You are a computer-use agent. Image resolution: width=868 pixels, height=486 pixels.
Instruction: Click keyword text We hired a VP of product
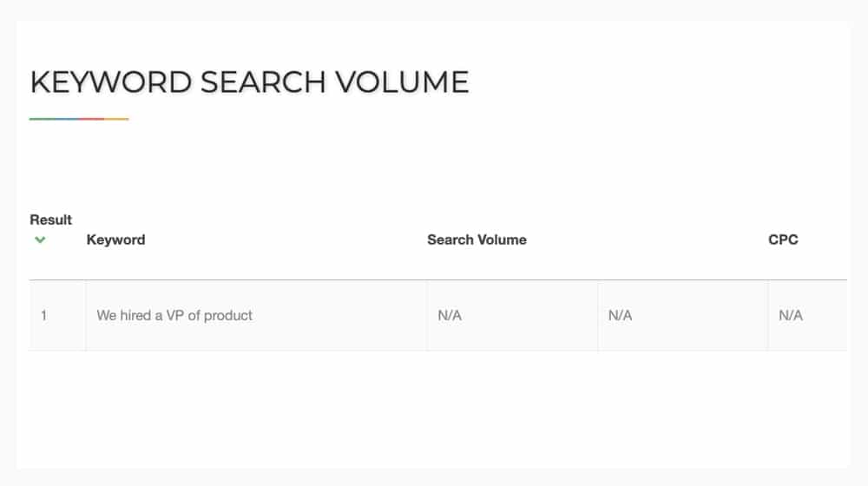pos(174,316)
